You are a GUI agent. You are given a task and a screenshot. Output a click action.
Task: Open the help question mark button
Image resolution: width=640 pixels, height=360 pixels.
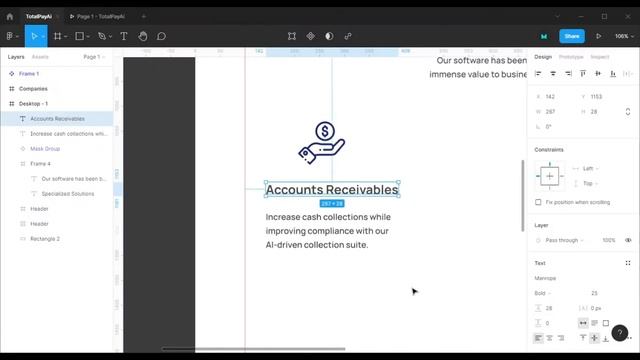tap(620, 333)
